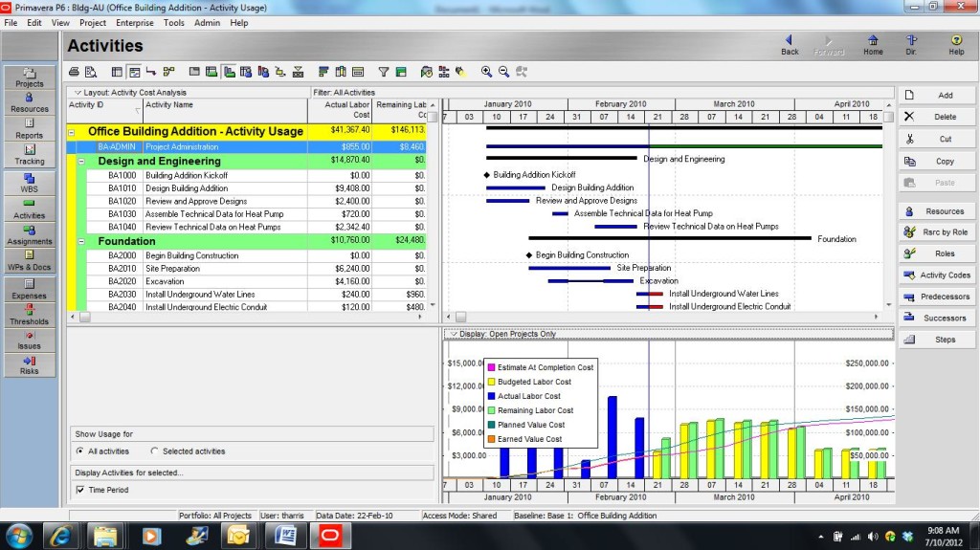Open WPs & Docs in sidebar

click(x=30, y=260)
